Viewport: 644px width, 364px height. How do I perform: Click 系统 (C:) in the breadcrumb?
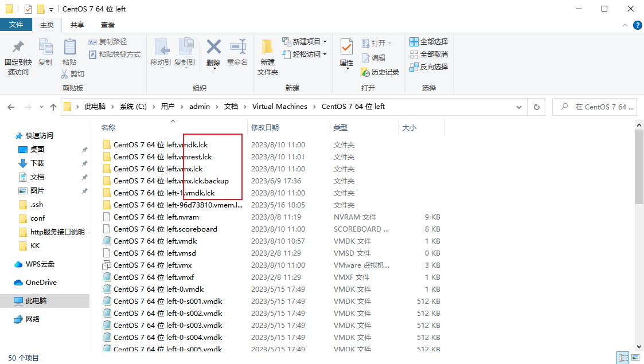133,106
